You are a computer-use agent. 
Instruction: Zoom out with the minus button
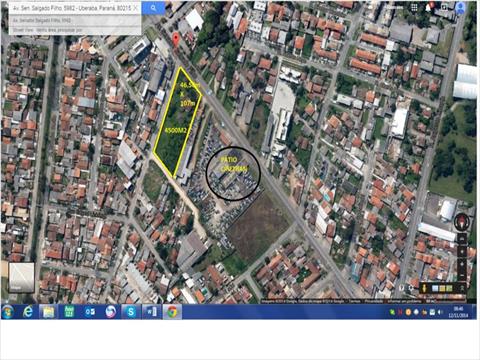[462, 275]
